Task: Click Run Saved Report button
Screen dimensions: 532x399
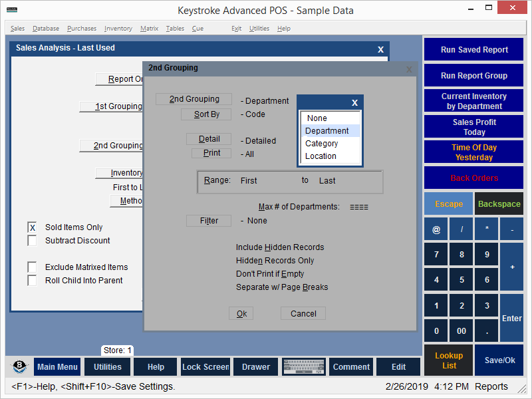Action: (474, 50)
